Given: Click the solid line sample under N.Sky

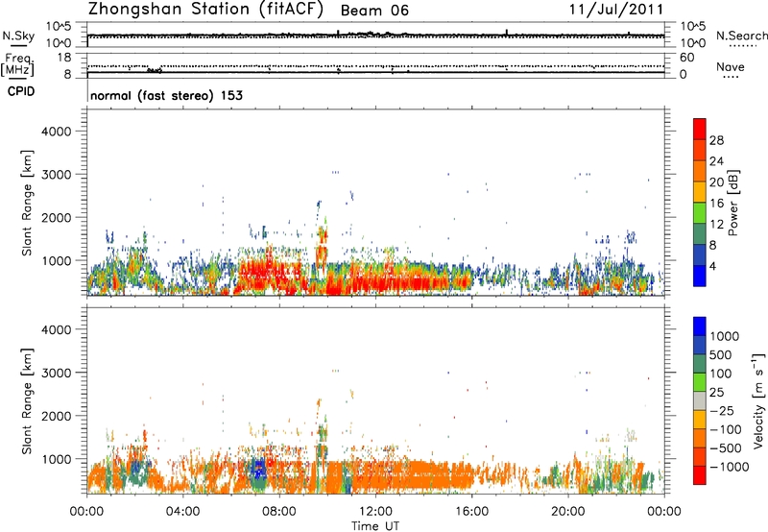Looking at the screenshot, I should (18, 46).
